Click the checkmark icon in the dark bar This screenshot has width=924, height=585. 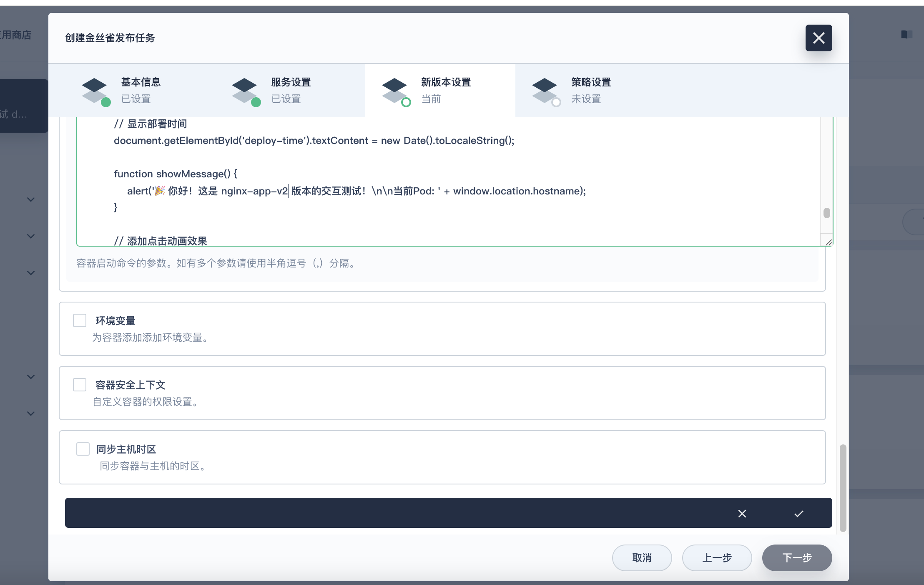point(798,514)
